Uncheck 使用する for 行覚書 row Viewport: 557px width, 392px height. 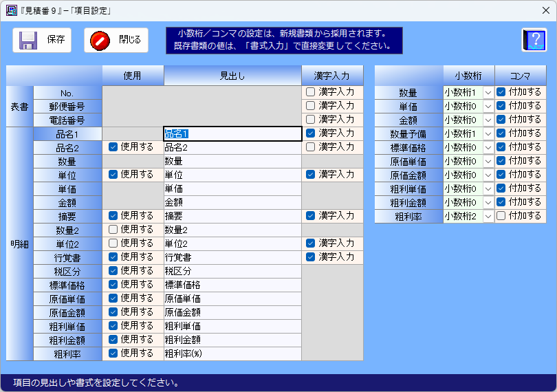[113, 257]
